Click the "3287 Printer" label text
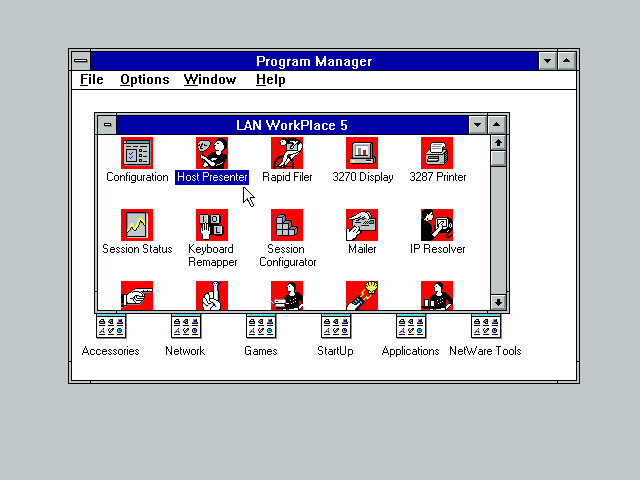Image resolution: width=640 pixels, height=480 pixels. coord(438,177)
